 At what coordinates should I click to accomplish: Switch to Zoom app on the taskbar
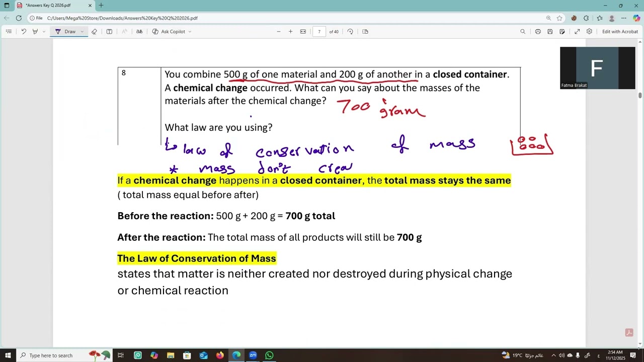253,355
